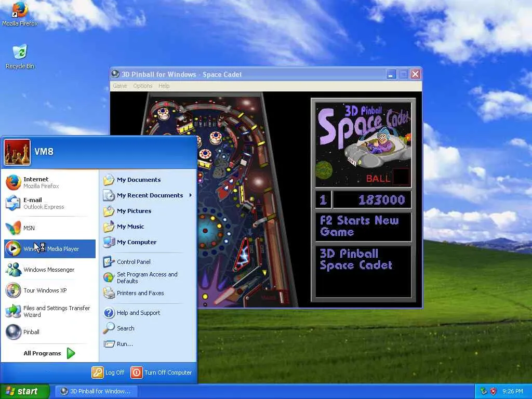532x399 pixels.
Task: Open Search from Start menu
Action: (148, 328)
